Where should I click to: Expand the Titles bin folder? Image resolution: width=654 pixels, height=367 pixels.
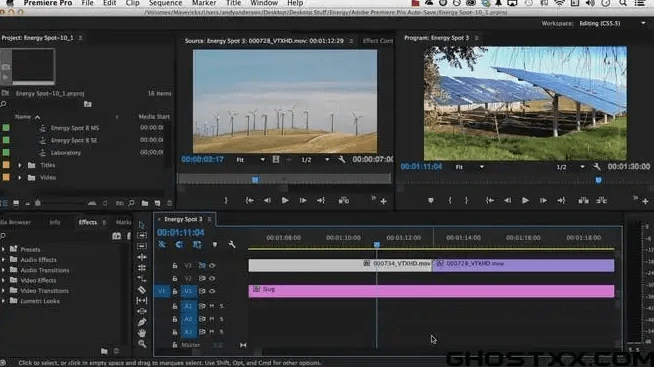(x=20, y=165)
